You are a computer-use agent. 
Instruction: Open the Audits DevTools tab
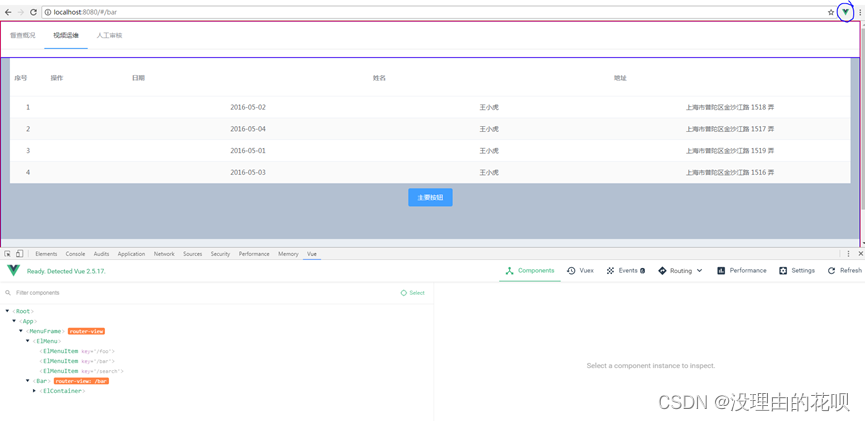pyautogui.click(x=102, y=254)
